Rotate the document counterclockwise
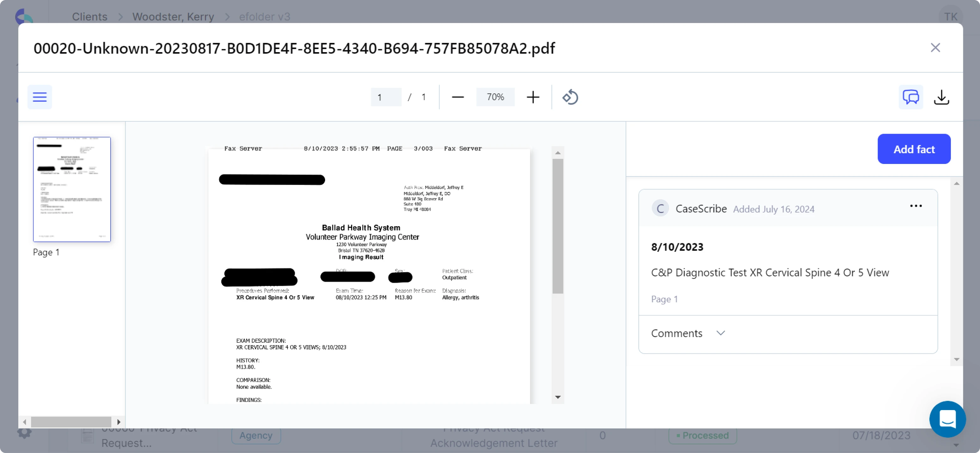The image size is (980, 453). pyautogui.click(x=570, y=97)
